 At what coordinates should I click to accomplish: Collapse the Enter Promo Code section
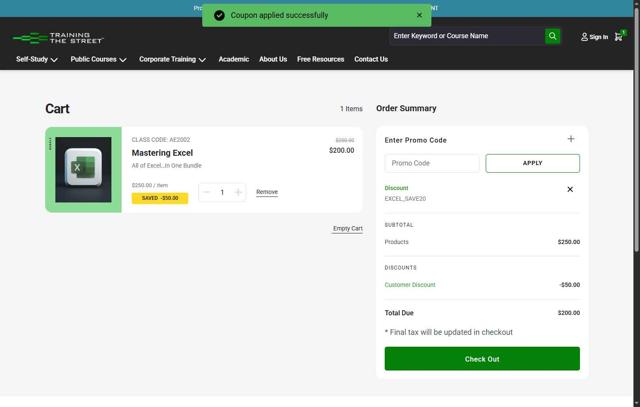tap(571, 139)
